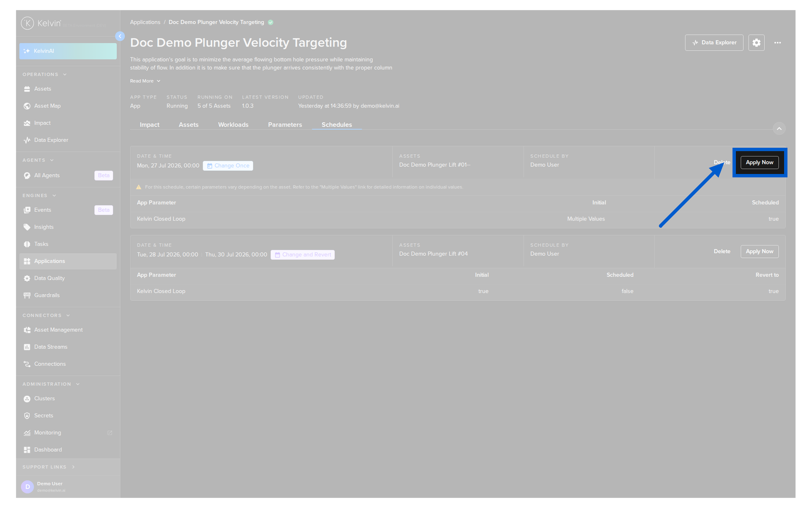Open application settings gear icon
812x508 pixels.
[756, 43]
